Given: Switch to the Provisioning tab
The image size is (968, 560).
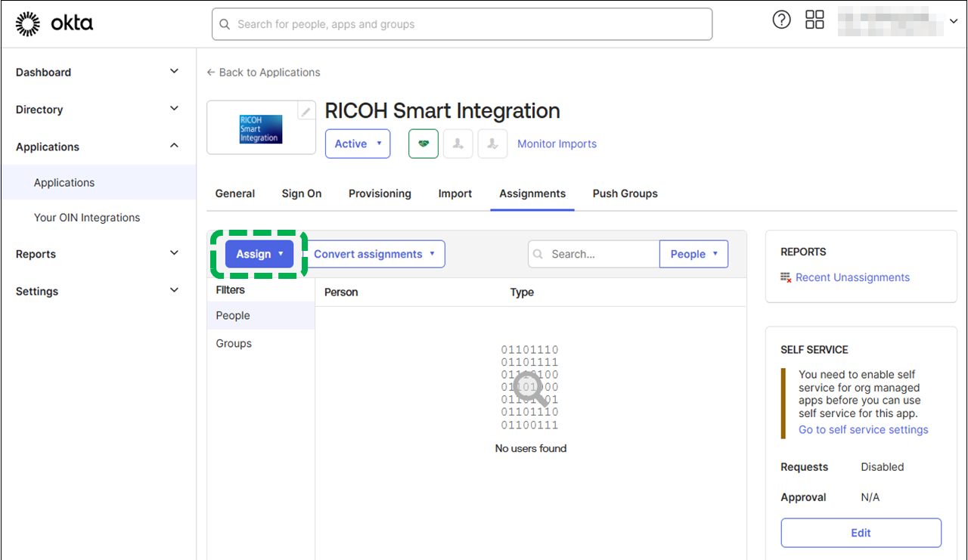Looking at the screenshot, I should tap(380, 193).
